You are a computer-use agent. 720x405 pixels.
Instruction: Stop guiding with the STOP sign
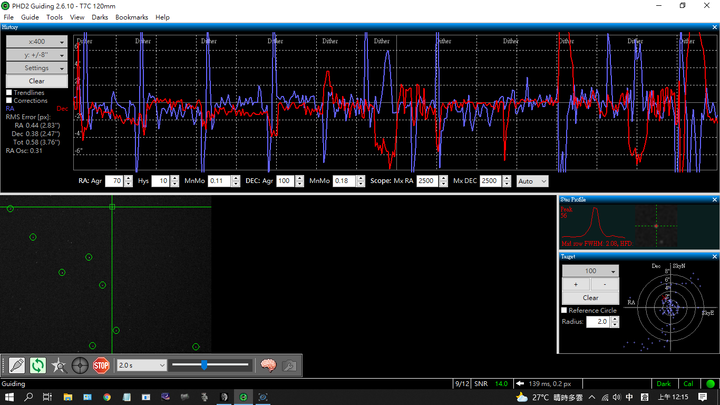pos(101,366)
